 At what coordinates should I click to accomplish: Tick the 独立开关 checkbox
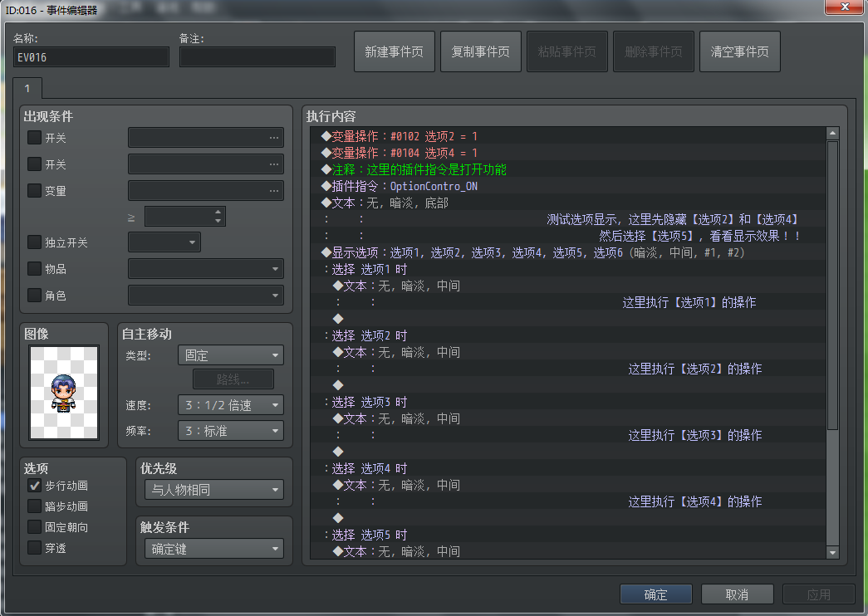[x=34, y=242]
